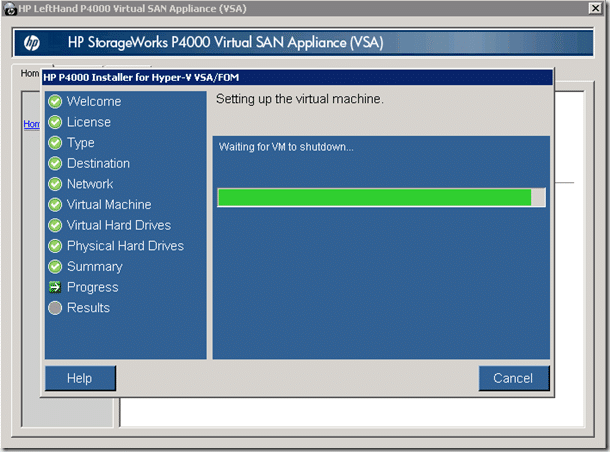Select the Network step label
The height and width of the screenshot is (452, 610).
click(x=90, y=184)
